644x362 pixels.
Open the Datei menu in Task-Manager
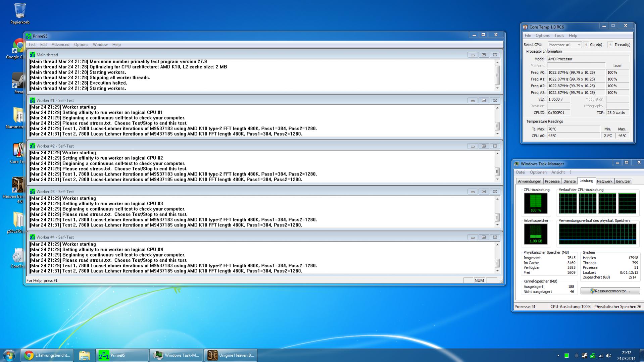click(521, 172)
